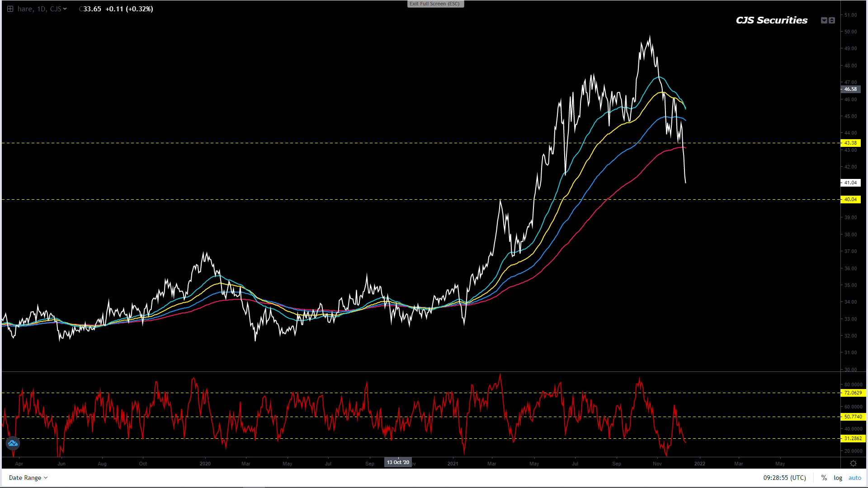Click the 31.2862 indicator level label

click(853, 438)
